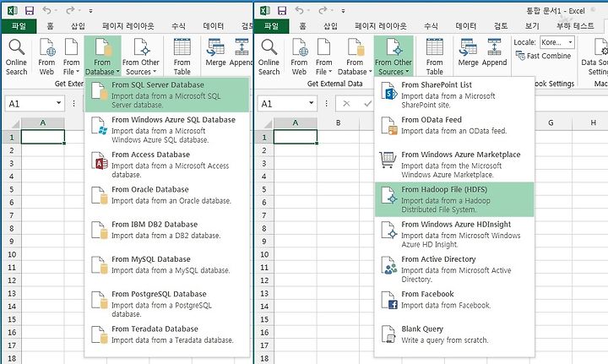Undo in right window quick access toolbar
Image resolution: width=608 pixels, height=364 pixels.
click(299, 10)
